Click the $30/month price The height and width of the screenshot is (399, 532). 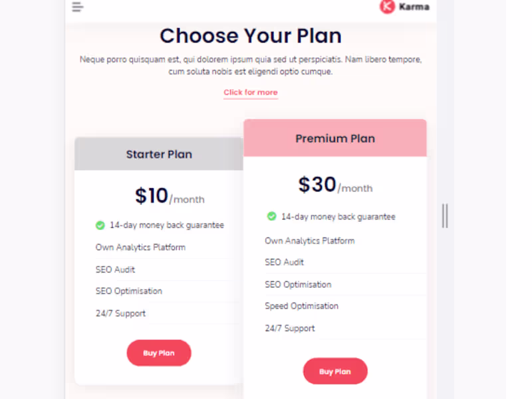click(335, 186)
